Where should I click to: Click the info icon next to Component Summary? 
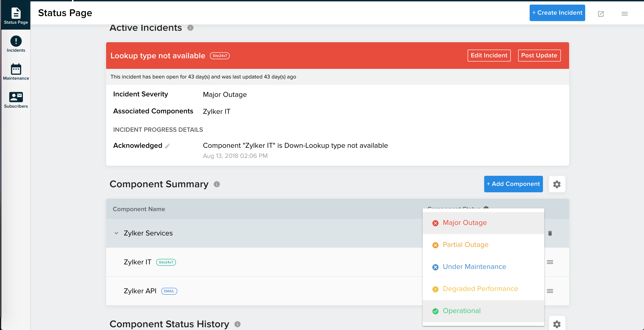217,184
